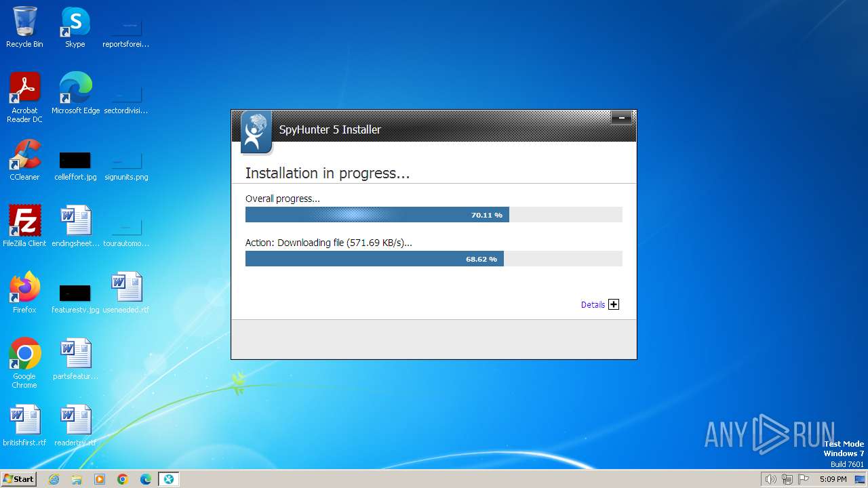The width and height of the screenshot is (868, 488).
Task: Select the Microsoft Edge desktop shortcut
Action: coord(75,94)
